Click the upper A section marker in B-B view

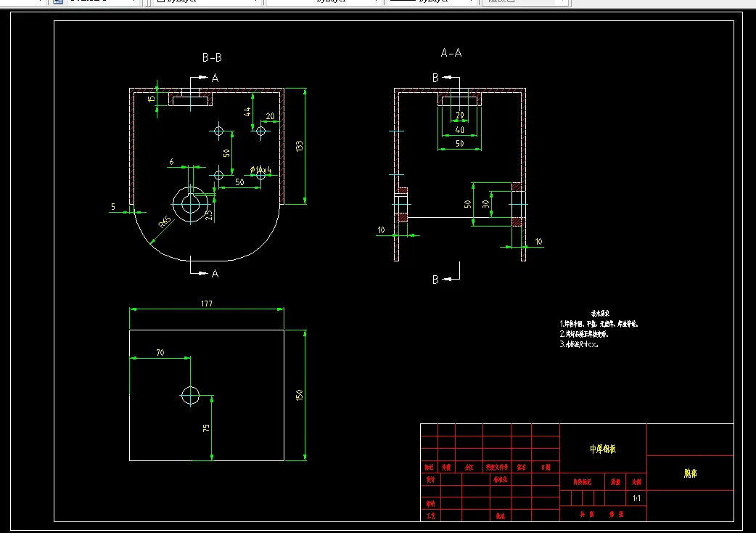tap(215, 78)
